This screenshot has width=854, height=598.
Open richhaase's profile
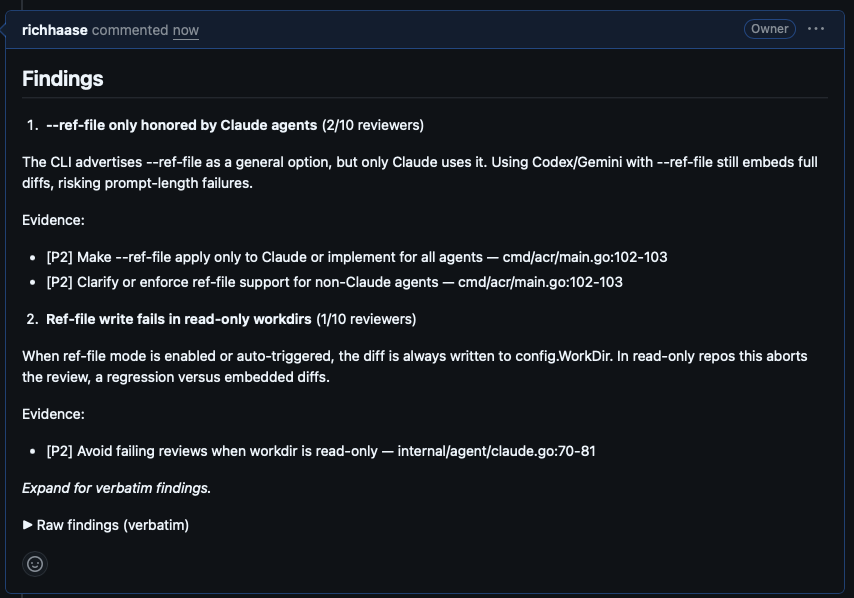coord(56,30)
